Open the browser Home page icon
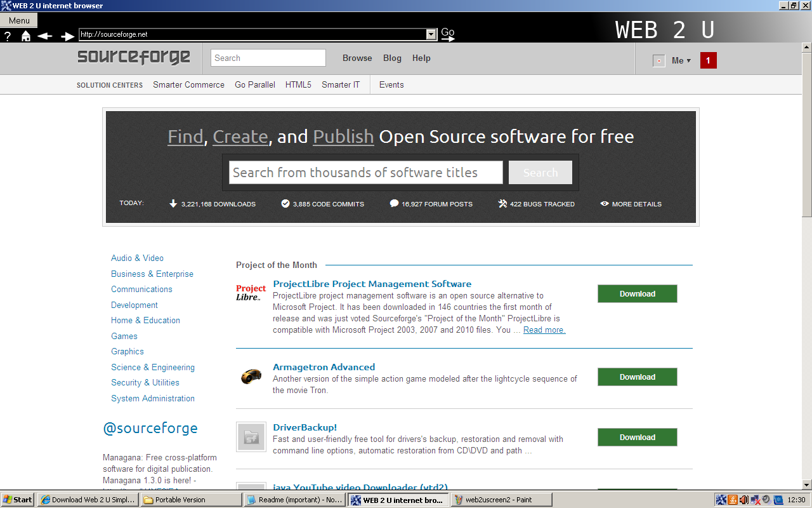Screen dimensions: 812x508 coord(25,36)
